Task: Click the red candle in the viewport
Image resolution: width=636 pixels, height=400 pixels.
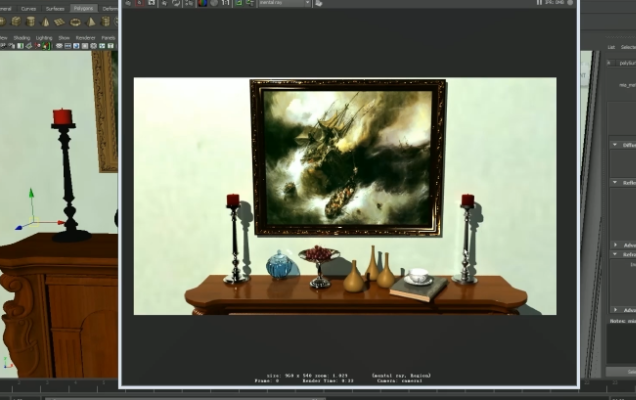Action: pos(62,117)
